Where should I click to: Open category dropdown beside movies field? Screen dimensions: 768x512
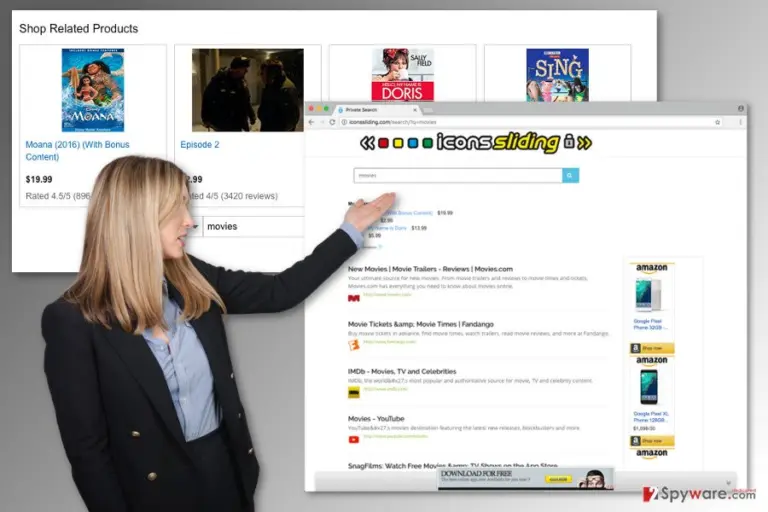[194, 226]
